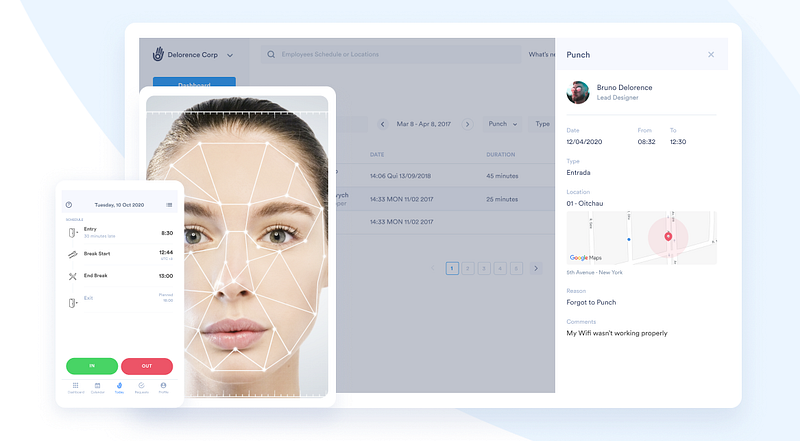This screenshot has width=800, height=441.
Task: Go to pagination page 3
Action: click(484, 268)
